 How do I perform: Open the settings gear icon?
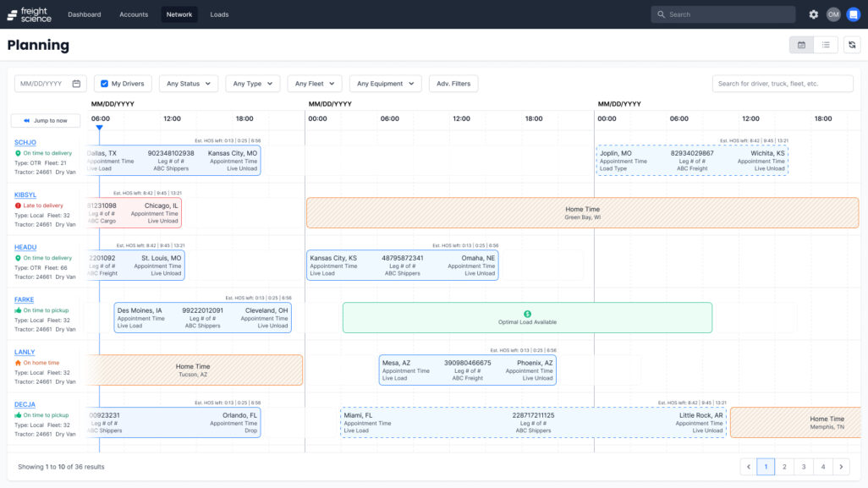tap(814, 14)
